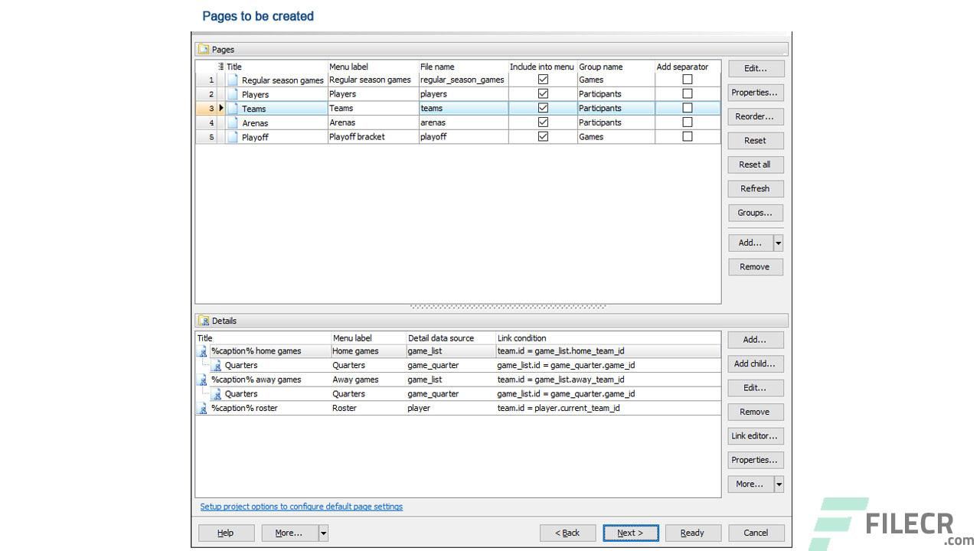Image resolution: width=980 pixels, height=551 pixels.
Task: Click the page icon next to Players row
Action: [x=232, y=93]
